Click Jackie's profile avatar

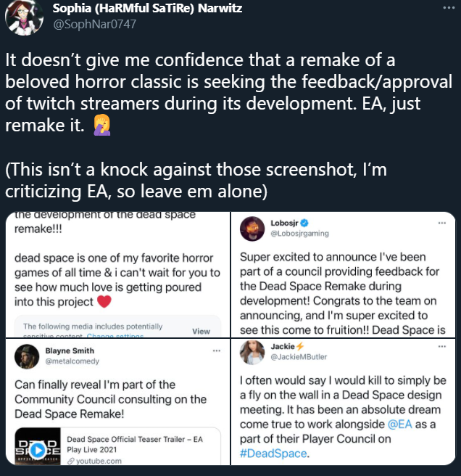click(x=252, y=355)
